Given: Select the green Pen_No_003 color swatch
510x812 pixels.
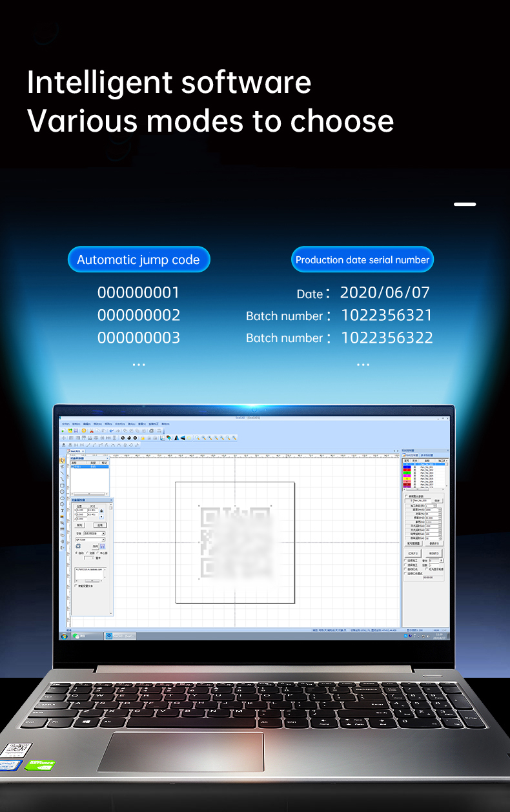Looking at the screenshot, I should [407, 472].
